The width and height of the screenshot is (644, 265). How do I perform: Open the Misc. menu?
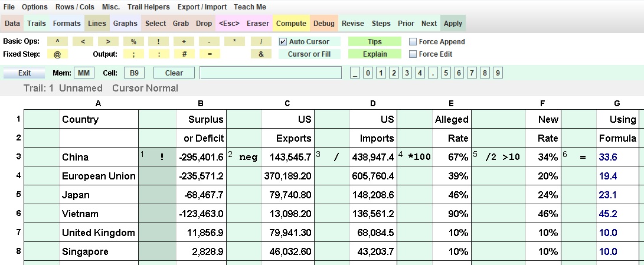coord(111,7)
